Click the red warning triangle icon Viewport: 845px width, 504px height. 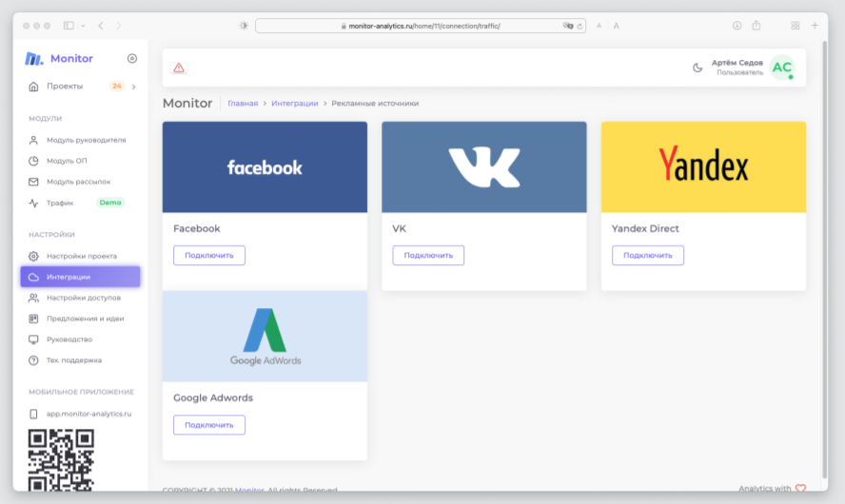pyautogui.click(x=178, y=68)
